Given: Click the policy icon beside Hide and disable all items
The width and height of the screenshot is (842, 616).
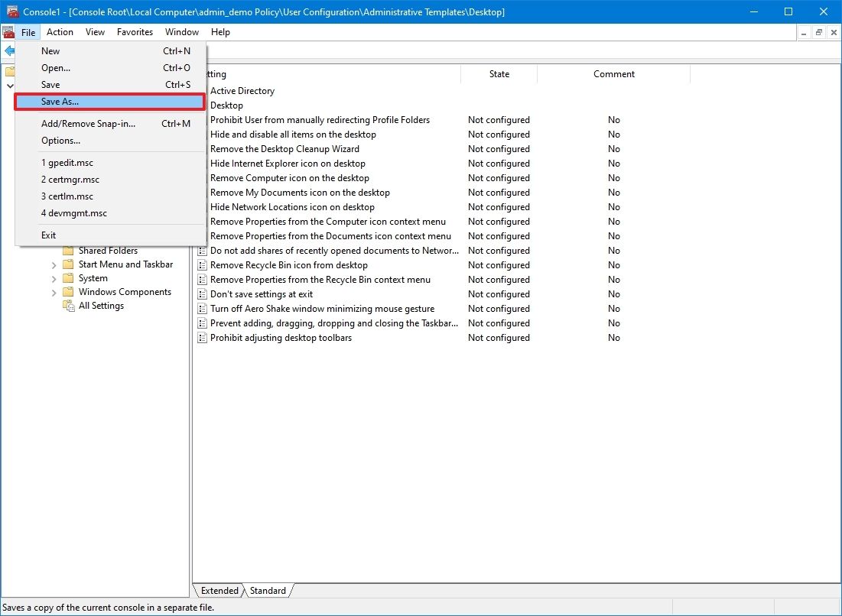Looking at the screenshot, I should click(x=202, y=134).
